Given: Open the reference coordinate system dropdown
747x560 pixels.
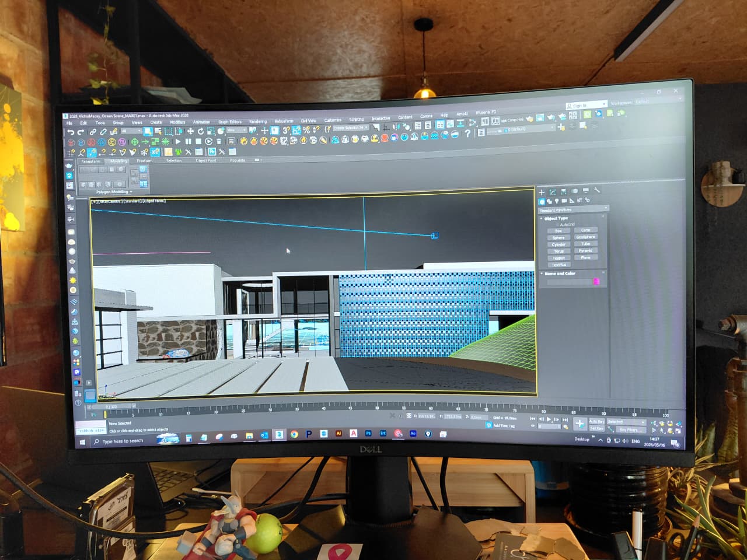Looking at the screenshot, I should pos(236,131).
